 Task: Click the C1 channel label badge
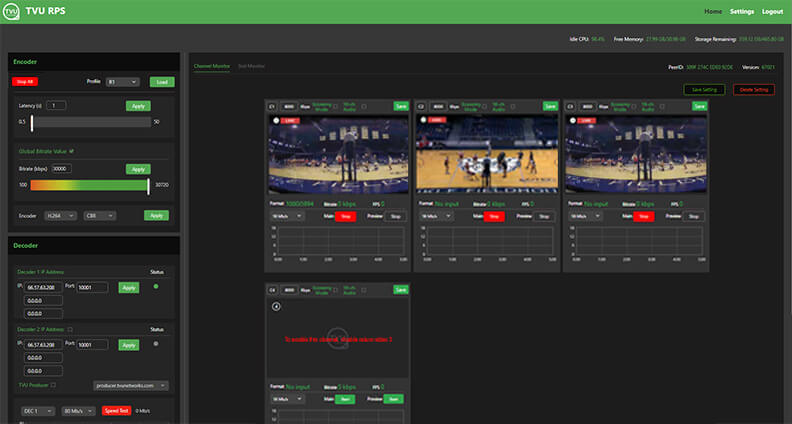[272, 107]
